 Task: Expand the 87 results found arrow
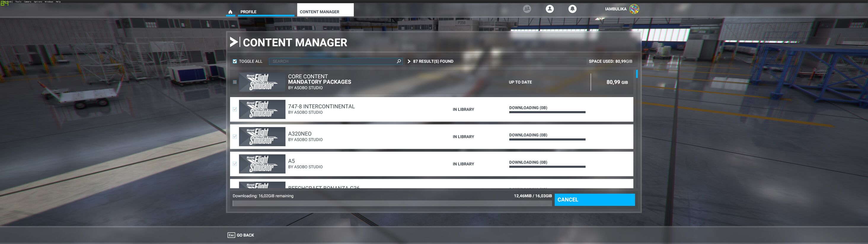click(x=409, y=61)
